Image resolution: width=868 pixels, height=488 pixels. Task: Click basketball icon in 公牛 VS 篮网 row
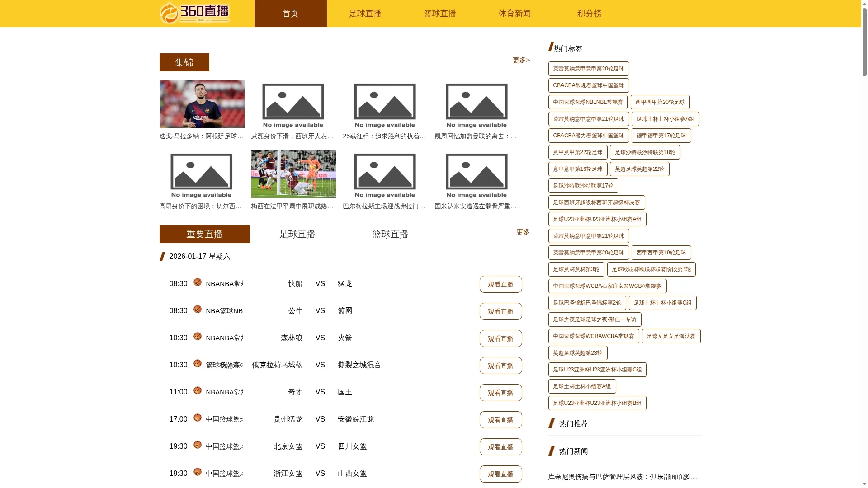click(x=198, y=310)
